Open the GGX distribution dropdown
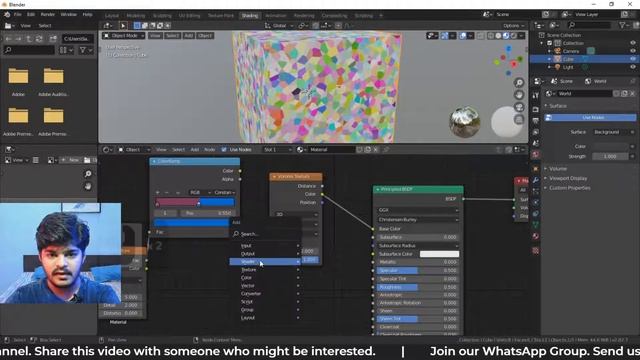 tap(418, 210)
